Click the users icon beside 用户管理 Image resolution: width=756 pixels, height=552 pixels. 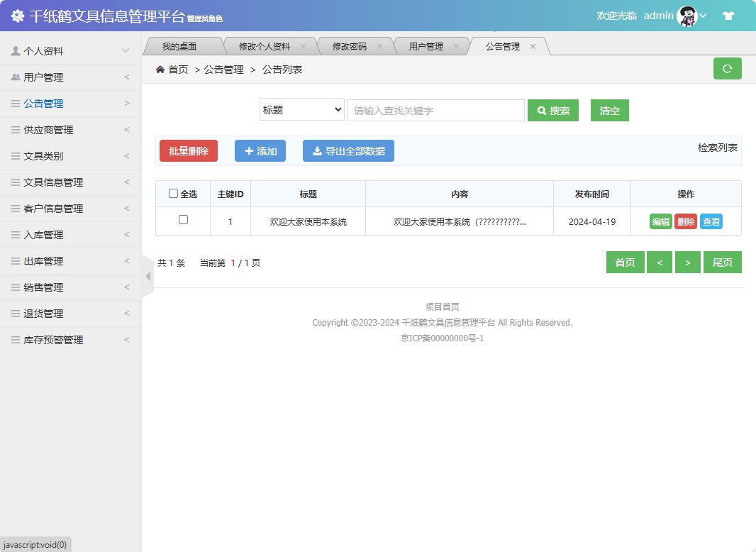17,77
